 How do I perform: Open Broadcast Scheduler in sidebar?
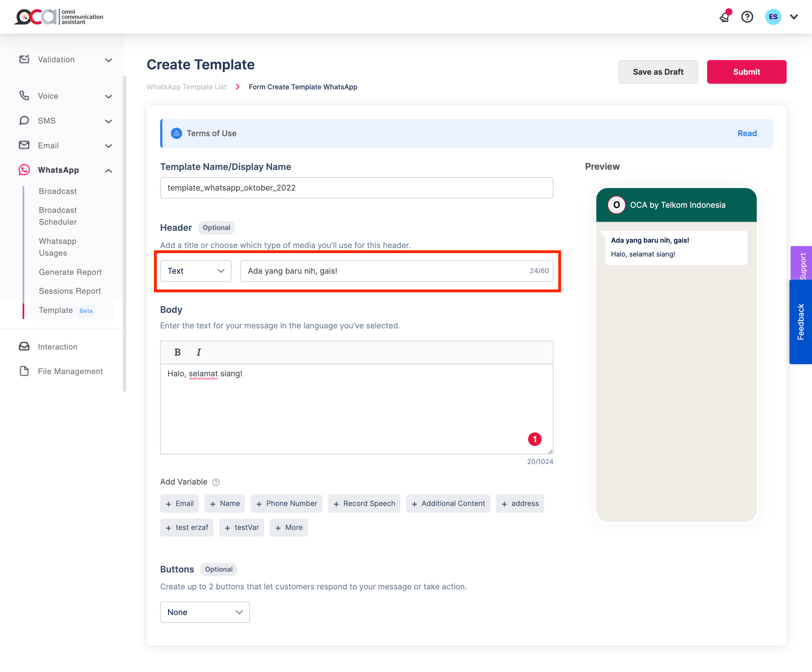click(58, 216)
